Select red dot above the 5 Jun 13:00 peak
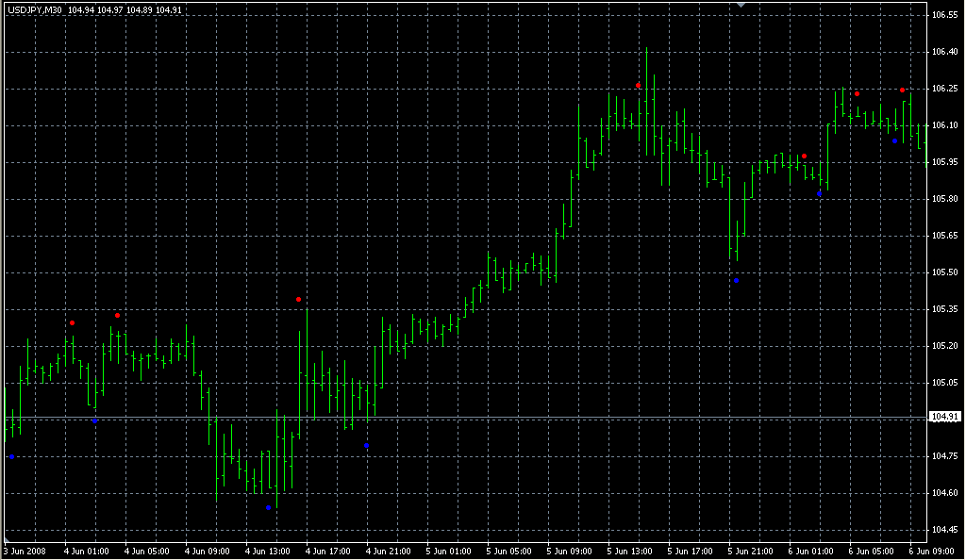 tap(639, 86)
